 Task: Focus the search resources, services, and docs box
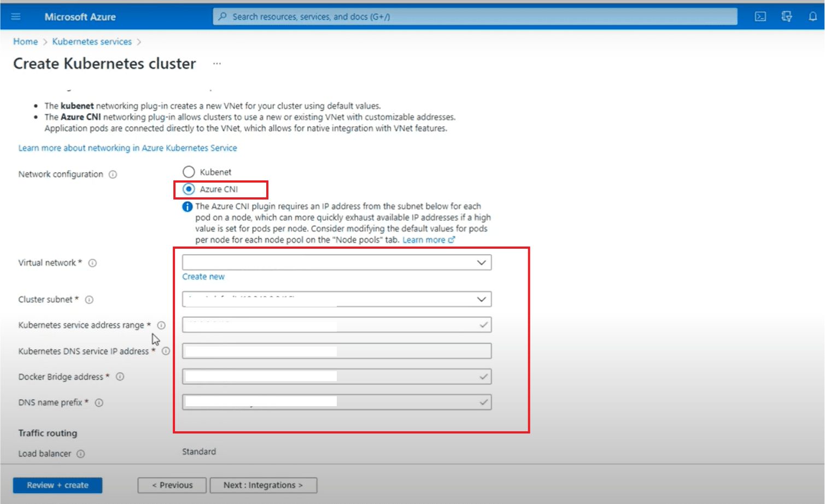coord(475,16)
